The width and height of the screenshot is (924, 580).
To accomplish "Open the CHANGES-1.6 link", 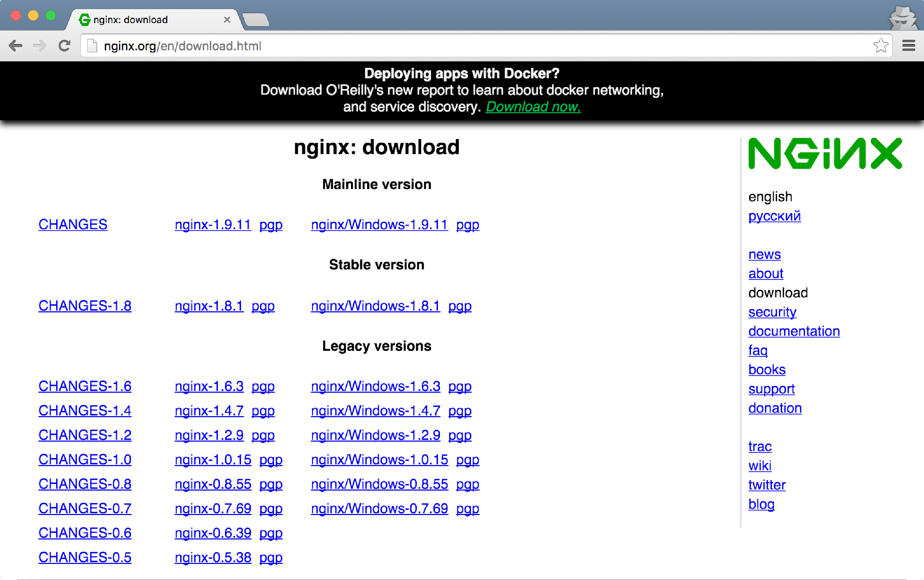I will (x=85, y=386).
